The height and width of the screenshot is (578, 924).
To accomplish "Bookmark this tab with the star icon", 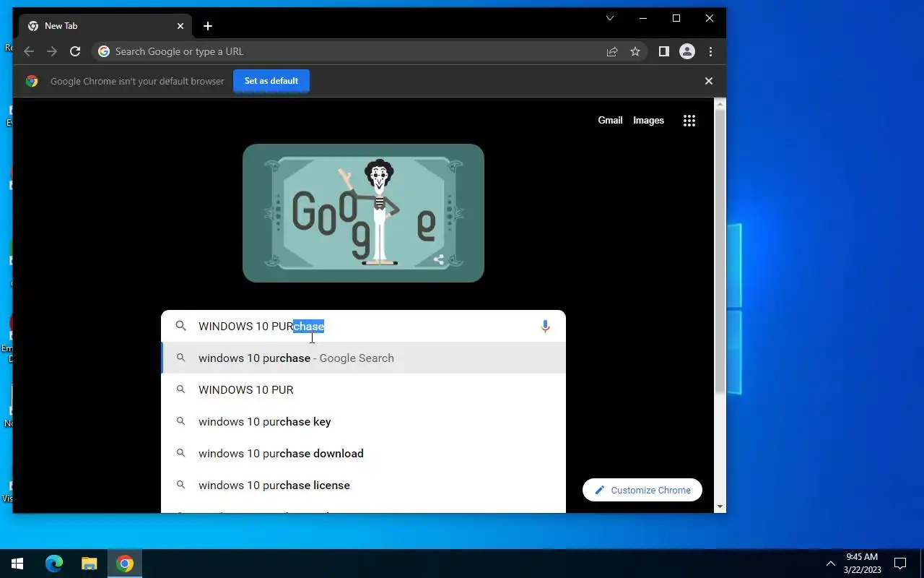I will tap(635, 51).
